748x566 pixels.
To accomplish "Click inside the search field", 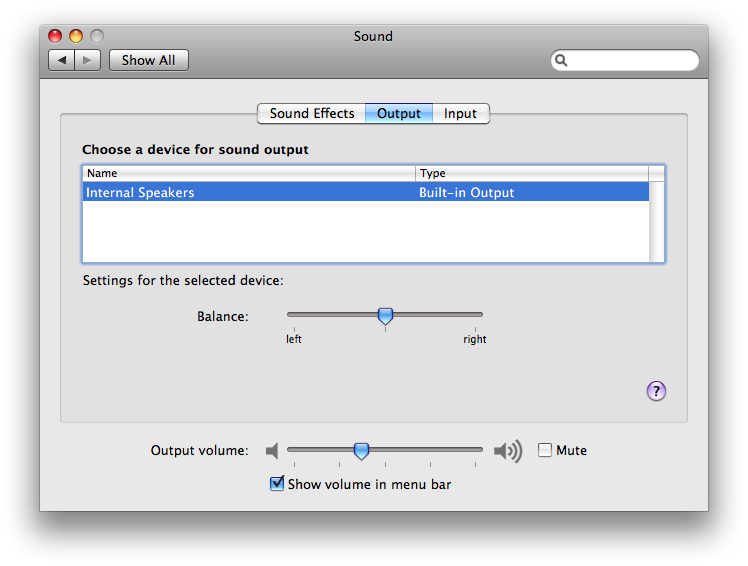I will tap(632, 60).
